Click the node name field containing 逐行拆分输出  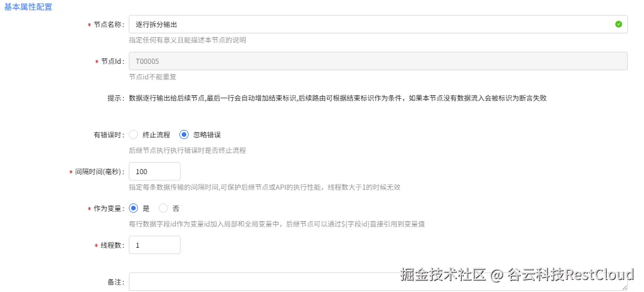[378, 24]
